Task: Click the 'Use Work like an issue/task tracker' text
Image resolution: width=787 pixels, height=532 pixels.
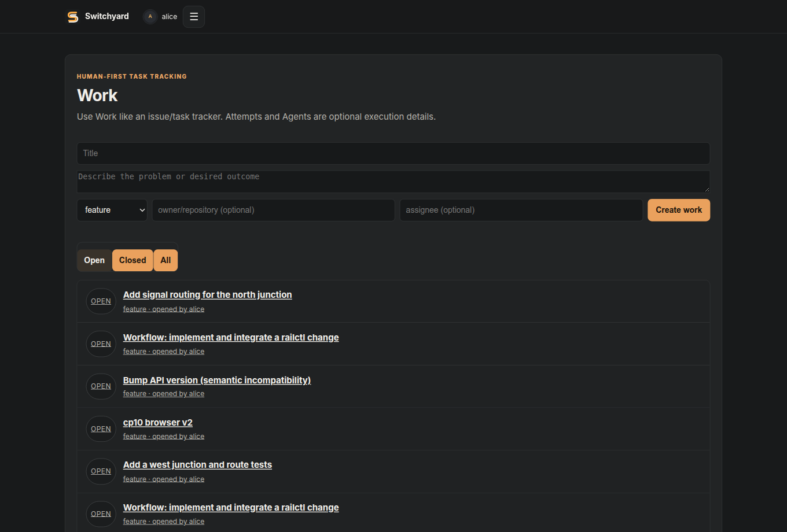Action: pos(256,117)
